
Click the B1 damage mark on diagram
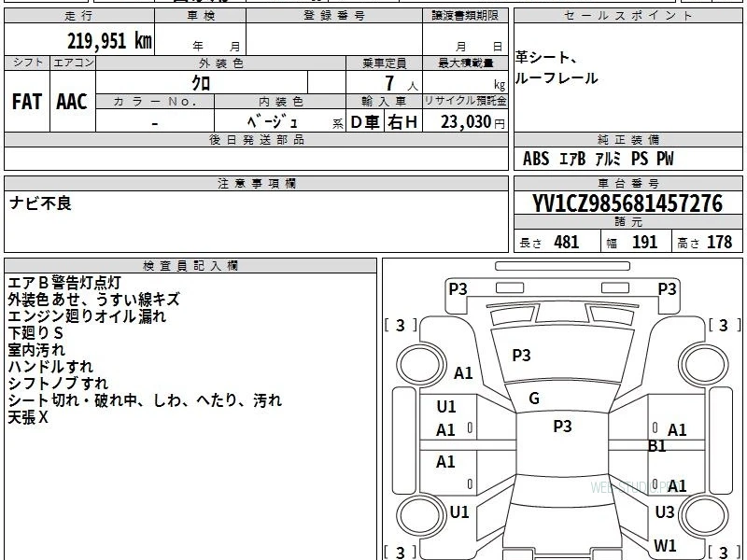pos(657,446)
